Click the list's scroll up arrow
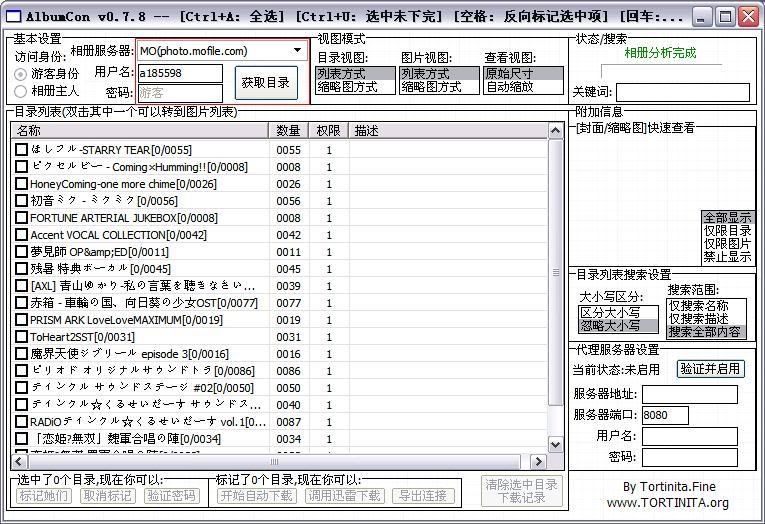Viewport: 765px width, 524px height. click(x=555, y=131)
